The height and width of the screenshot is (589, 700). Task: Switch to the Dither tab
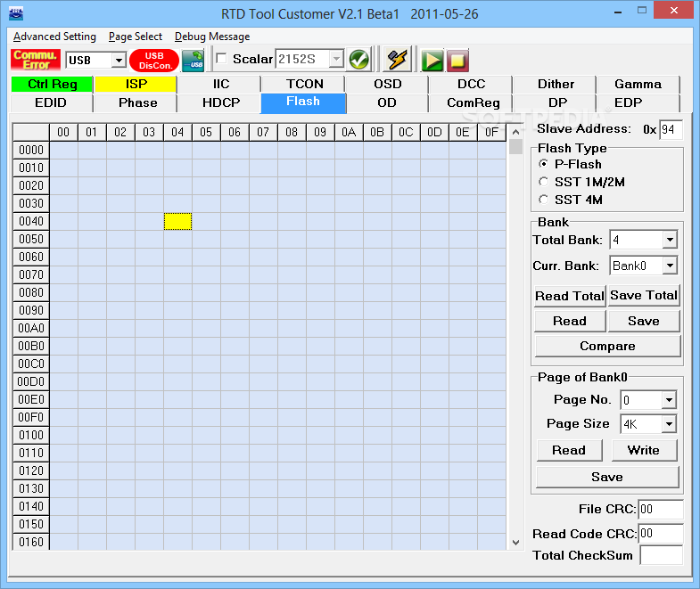pyautogui.click(x=556, y=84)
